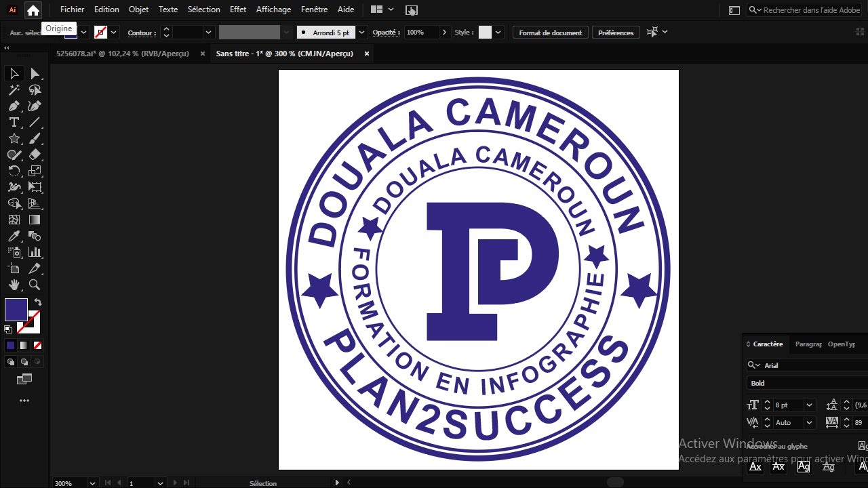Viewport: 868px width, 488px height.
Task: Open Edit Toolbar three dots
Action: [x=24, y=401]
